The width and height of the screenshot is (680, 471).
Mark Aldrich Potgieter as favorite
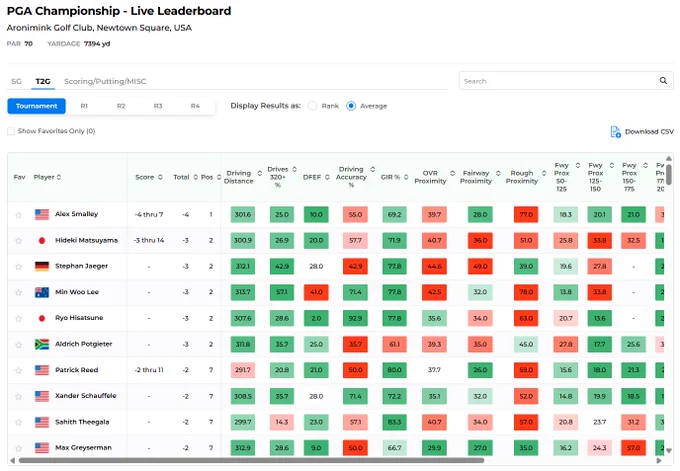18,344
